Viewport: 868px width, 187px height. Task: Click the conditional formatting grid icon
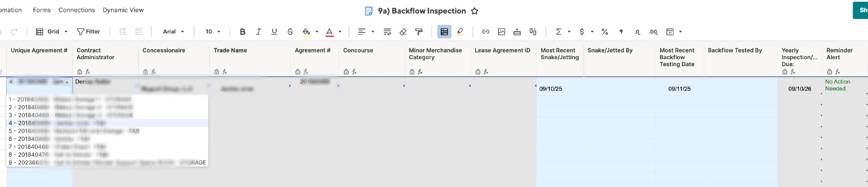tap(444, 32)
